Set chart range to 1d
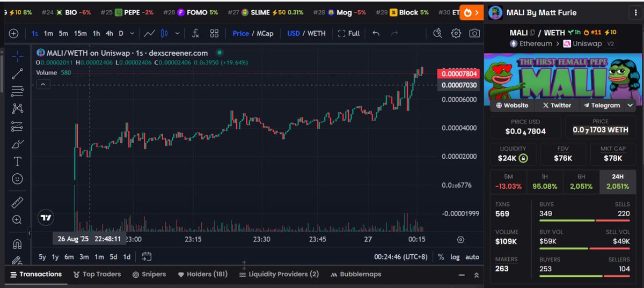 (127, 257)
